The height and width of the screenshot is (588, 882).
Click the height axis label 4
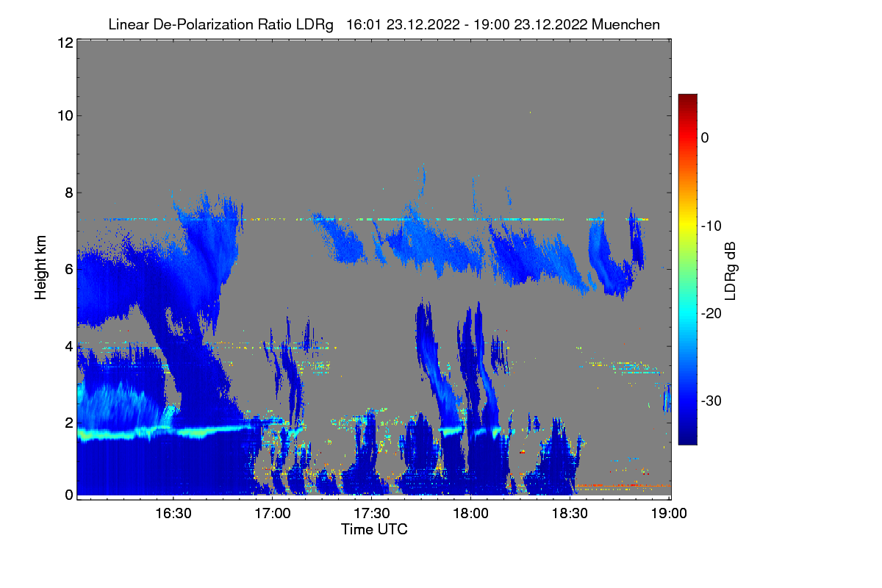click(68, 345)
